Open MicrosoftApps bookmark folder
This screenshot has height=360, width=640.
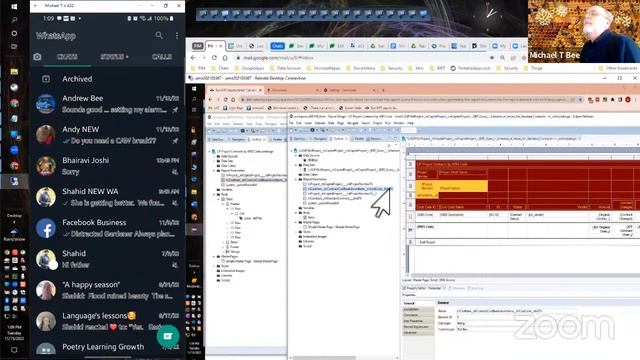pyautogui.click(x=324, y=68)
